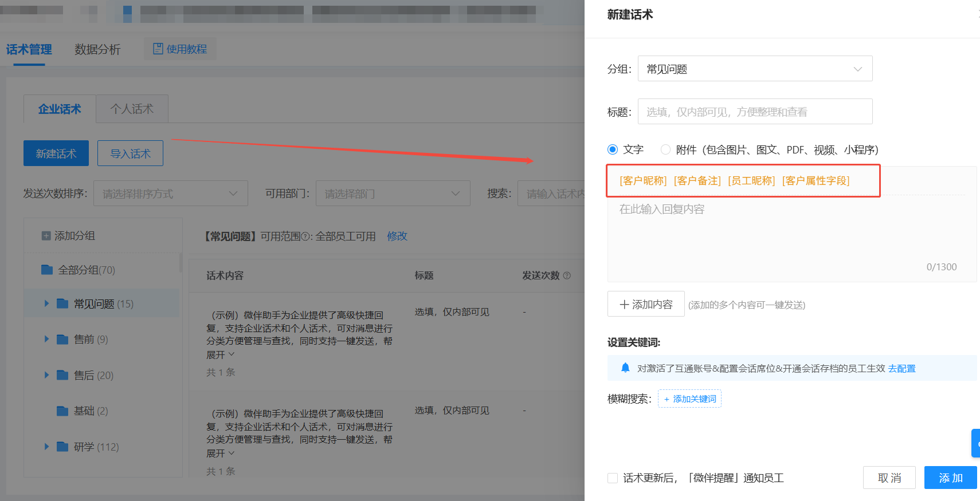Click the 全部分组 folder icon
The height and width of the screenshot is (501, 980).
click(x=47, y=270)
